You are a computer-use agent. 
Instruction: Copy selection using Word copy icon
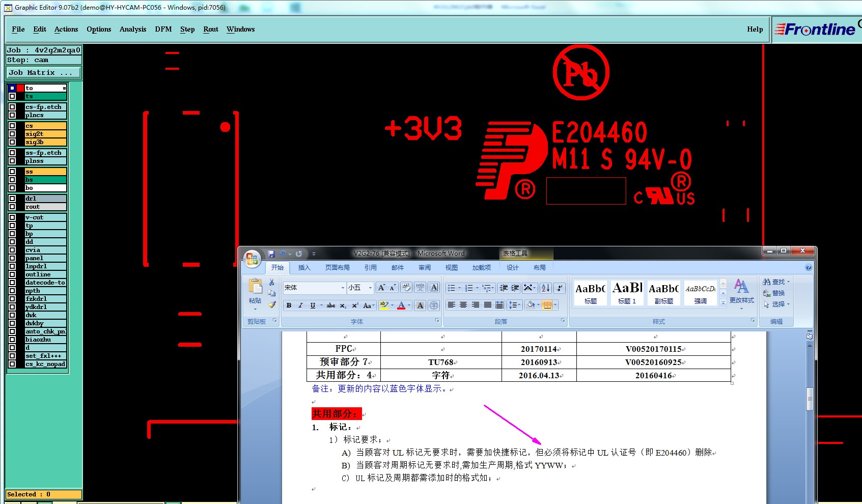click(272, 293)
